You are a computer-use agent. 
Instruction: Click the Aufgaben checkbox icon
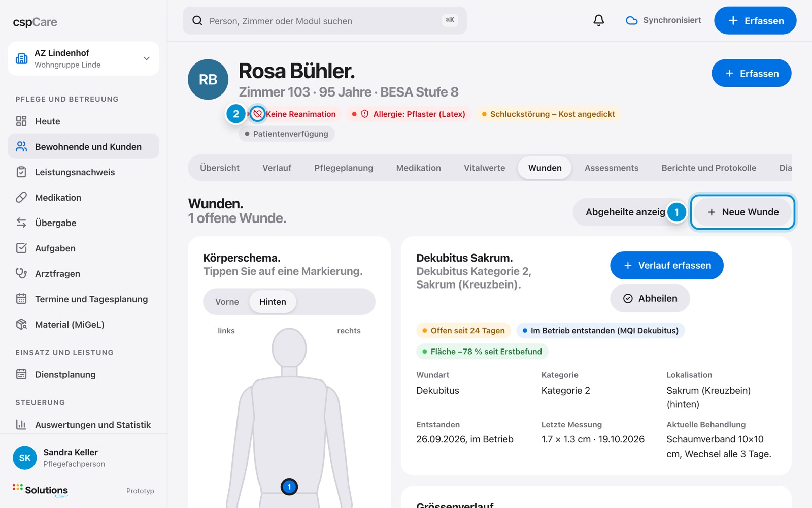pos(21,248)
